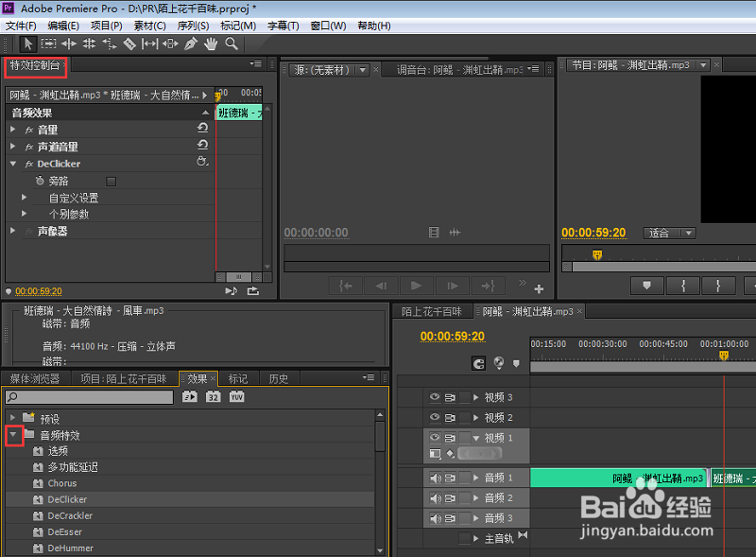Click Play in the source monitor
This screenshot has width=756, height=557.
pos(416,286)
